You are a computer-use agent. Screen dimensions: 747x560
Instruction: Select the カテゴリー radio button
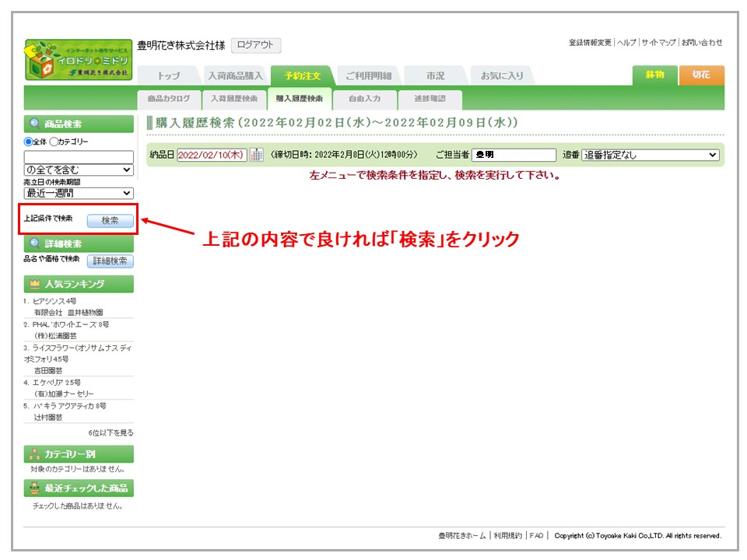(54, 142)
